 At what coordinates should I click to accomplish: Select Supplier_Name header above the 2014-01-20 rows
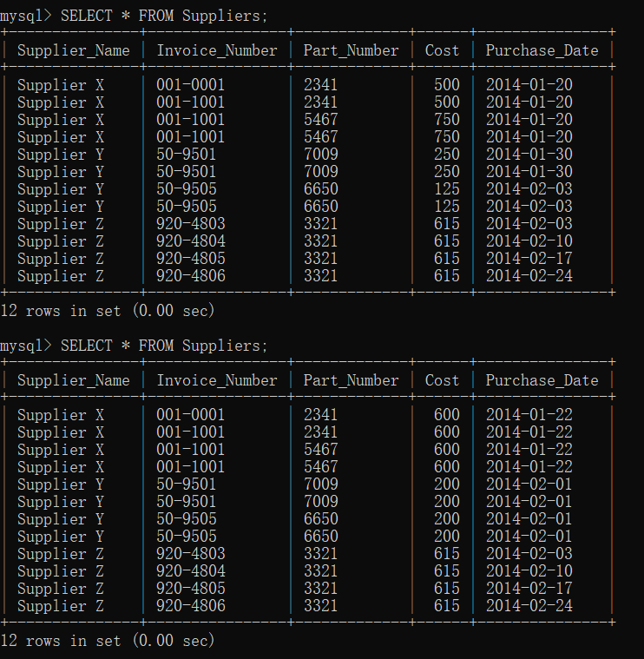(74, 51)
